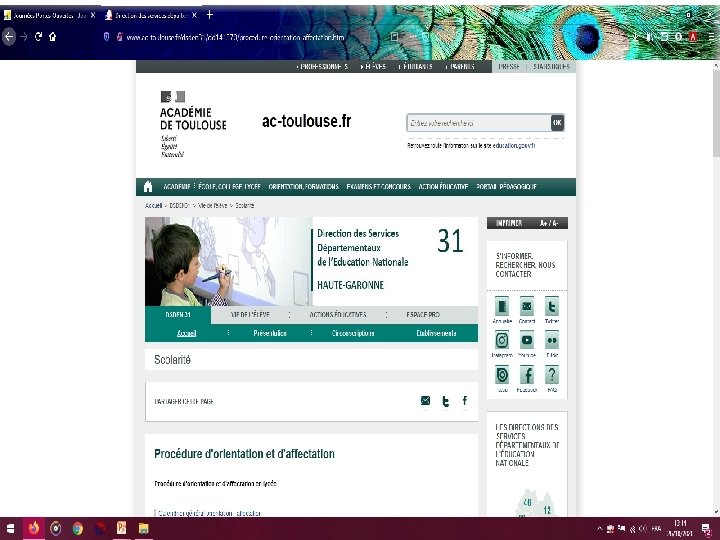Viewport: 720px width, 540px height.
Task: Click the Accueil breadcrumb link
Action: pos(153,206)
